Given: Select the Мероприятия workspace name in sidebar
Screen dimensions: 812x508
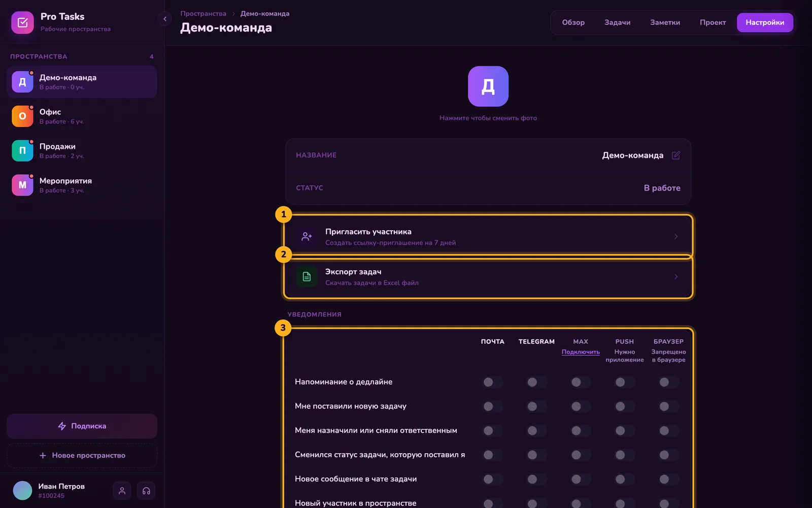Looking at the screenshot, I should [65, 181].
